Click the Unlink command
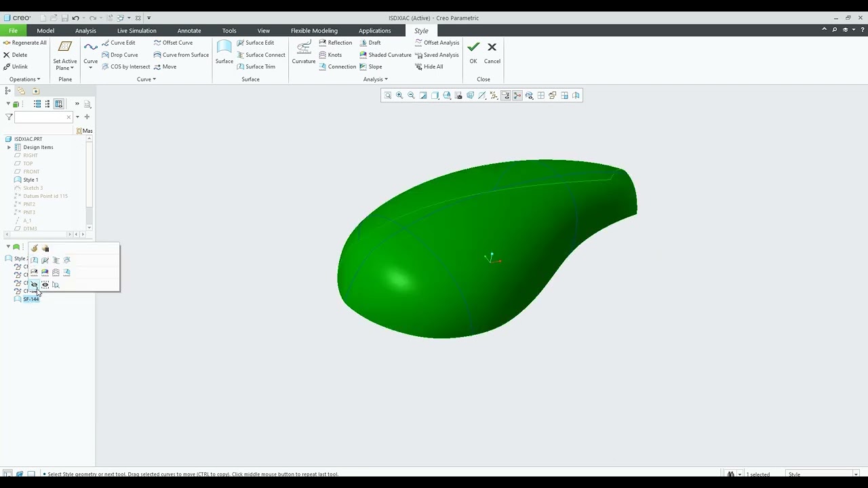 pyautogui.click(x=16, y=66)
